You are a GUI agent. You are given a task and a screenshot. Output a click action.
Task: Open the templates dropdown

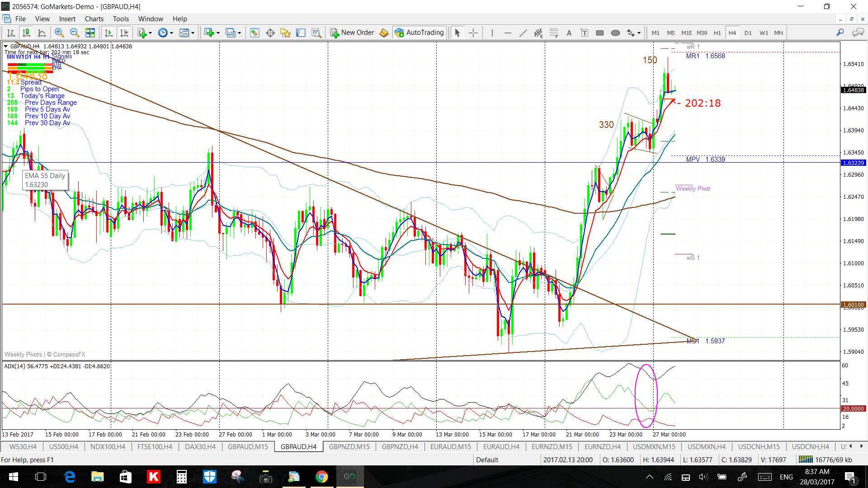(187, 33)
